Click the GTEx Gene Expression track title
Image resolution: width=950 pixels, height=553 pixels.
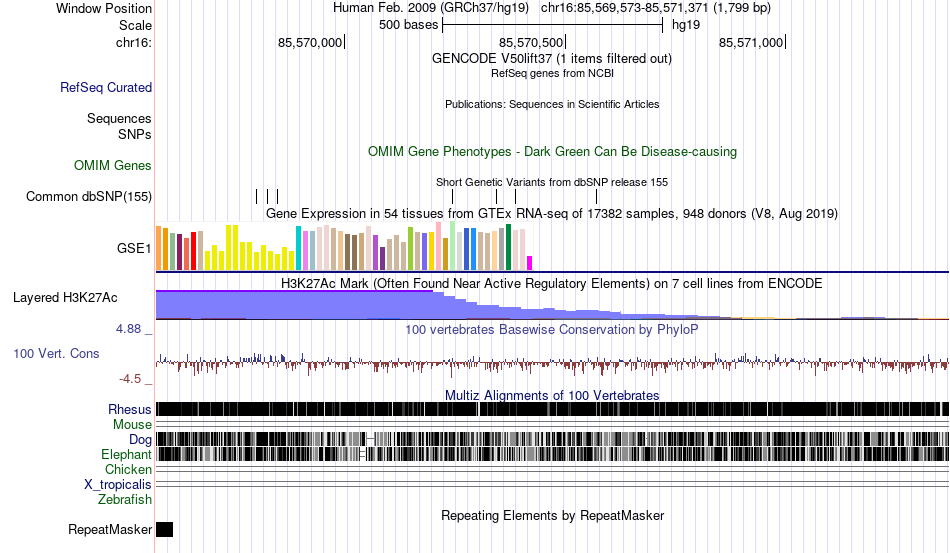click(x=552, y=214)
